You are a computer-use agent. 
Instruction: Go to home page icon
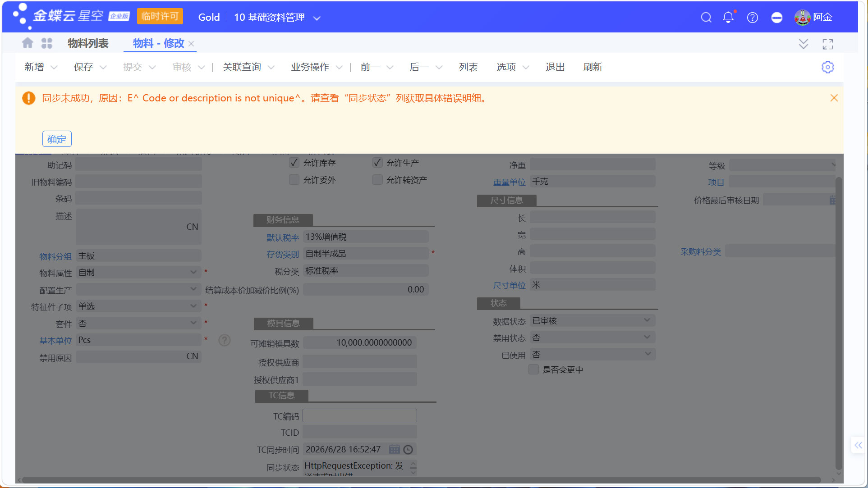28,43
